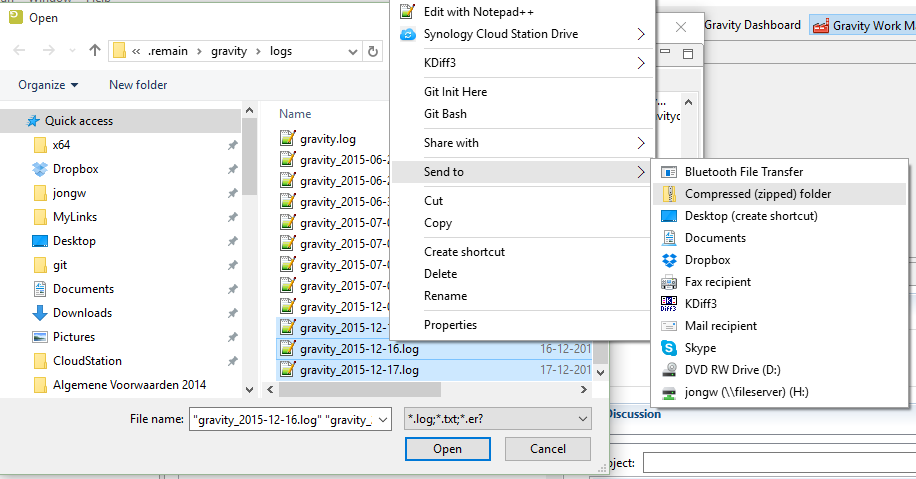The height and width of the screenshot is (479, 916).
Task: Expand the Organize dropdown menu
Action: (48, 85)
